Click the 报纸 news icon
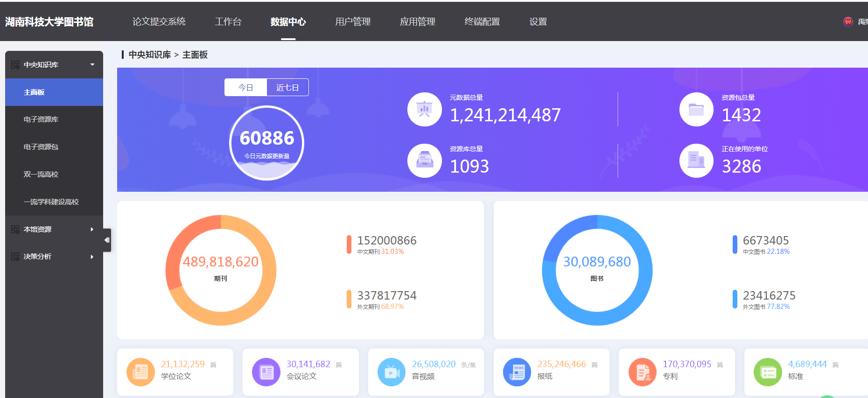This screenshot has width=868, height=398. (x=517, y=372)
